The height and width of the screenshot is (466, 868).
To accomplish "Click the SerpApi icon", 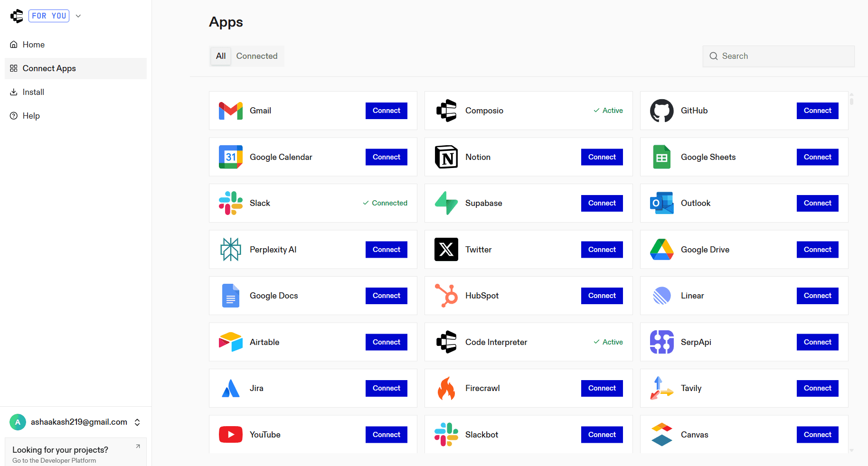I will [x=662, y=342].
